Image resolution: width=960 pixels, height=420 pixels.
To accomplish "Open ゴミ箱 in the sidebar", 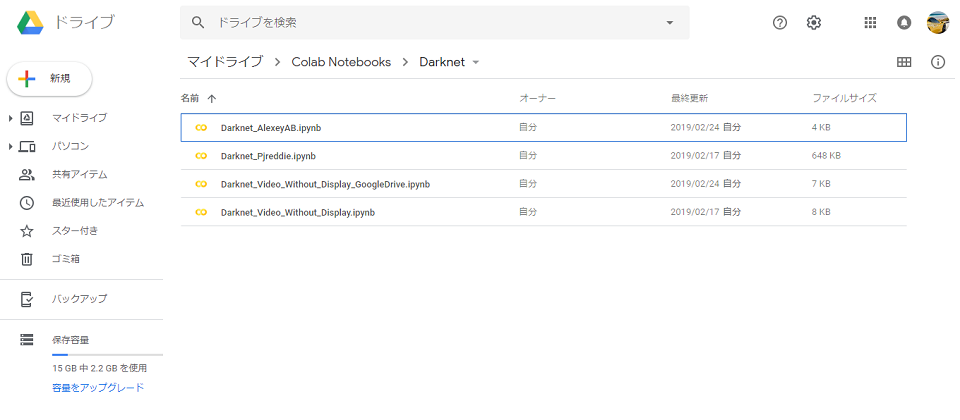I will click(66, 259).
